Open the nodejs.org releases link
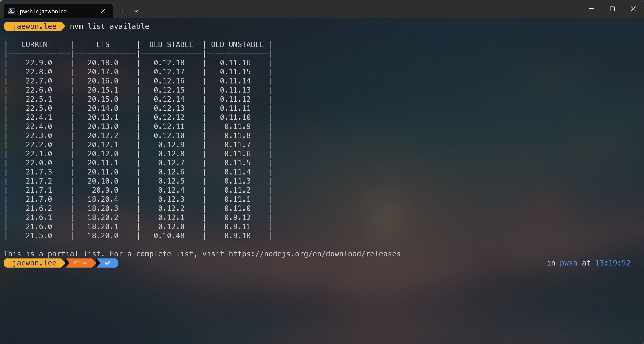The image size is (644, 344). point(314,254)
